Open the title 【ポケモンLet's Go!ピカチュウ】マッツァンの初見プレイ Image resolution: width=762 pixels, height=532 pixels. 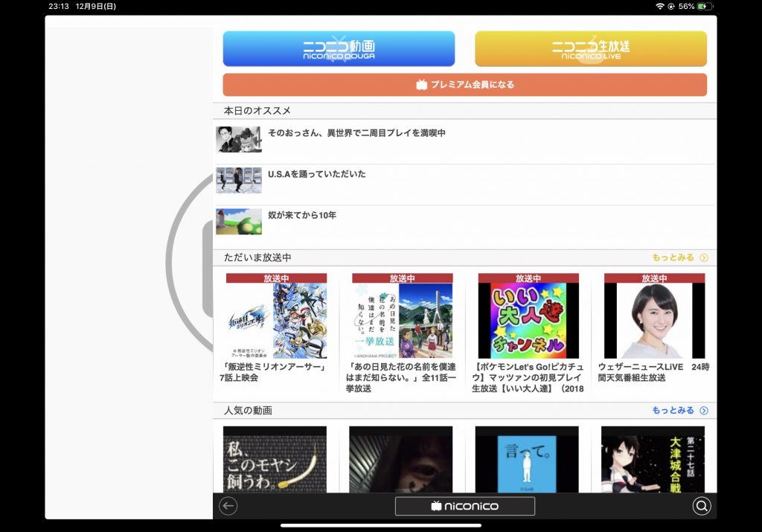tap(528, 377)
